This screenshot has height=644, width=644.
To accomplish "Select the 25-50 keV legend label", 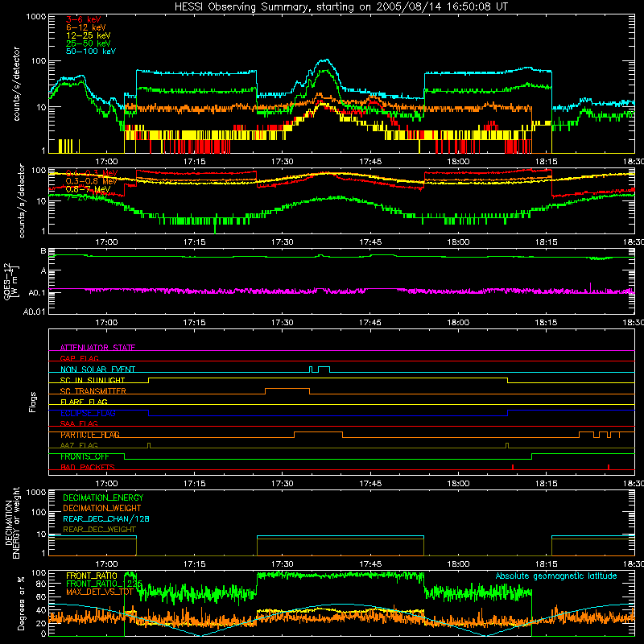I will click(x=89, y=43).
